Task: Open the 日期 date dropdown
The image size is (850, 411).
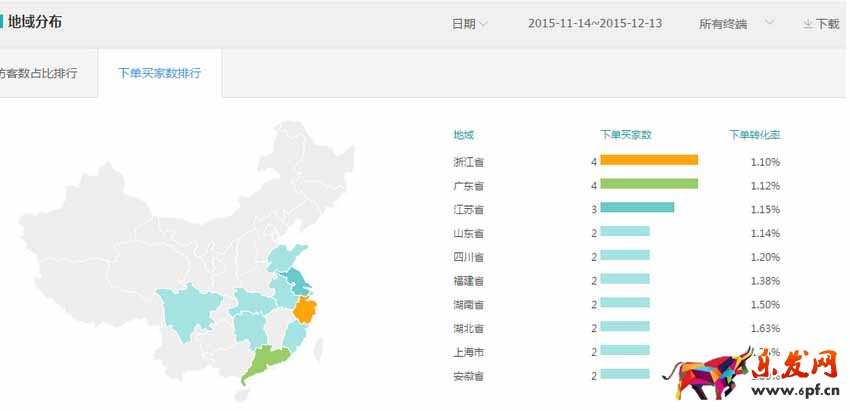Action: point(469,24)
